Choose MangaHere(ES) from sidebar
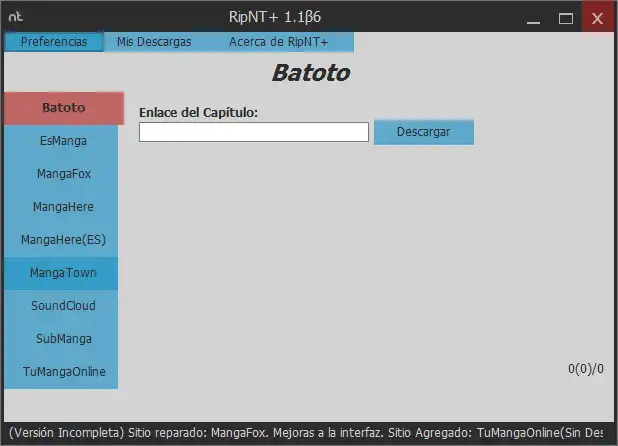This screenshot has width=618, height=446. click(x=61, y=240)
